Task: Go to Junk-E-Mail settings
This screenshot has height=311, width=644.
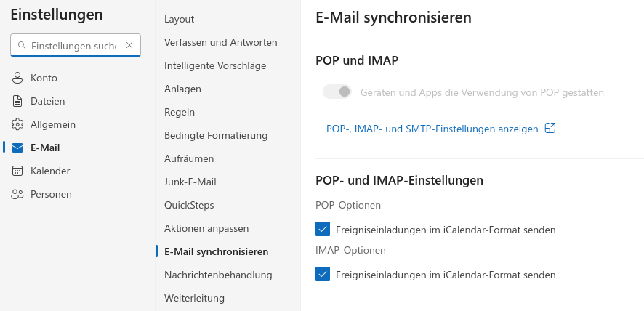Action: (x=190, y=182)
